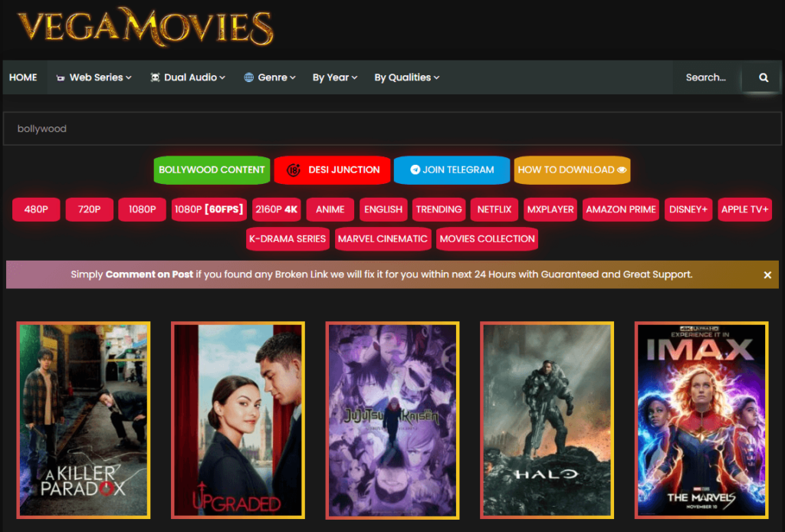Viewport: 785px width, 532px height.
Task: Open the Disney+ category tag
Action: point(688,209)
